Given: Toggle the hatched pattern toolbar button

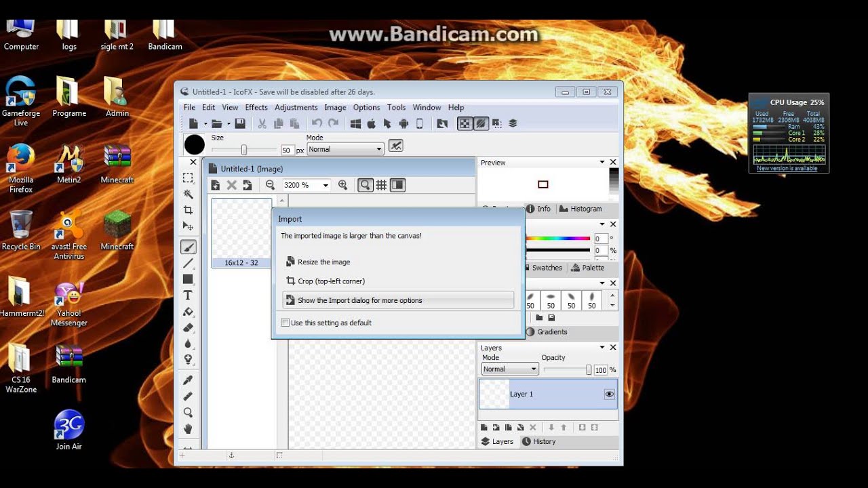Looking at the screenshot, I should [x=481, y=123].
